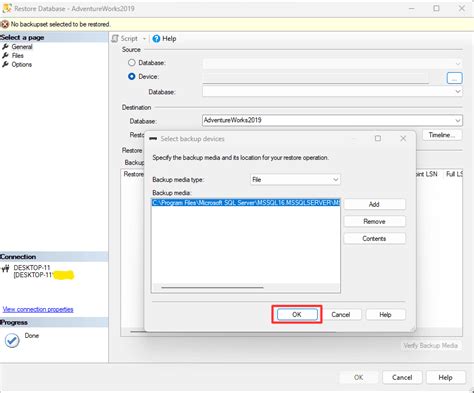Screen dimensions: 474x393
Task: Click Cancel in Restore Database window
Action: [402, 377]
